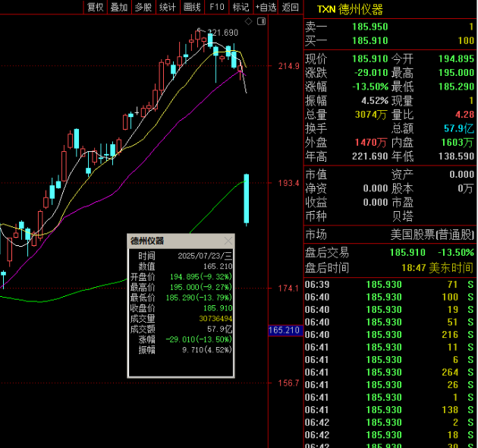Viewport: 478px width, 448px height.
Task: Select the 06:42 trade with volume 18
Action: (x=389, y=435)
